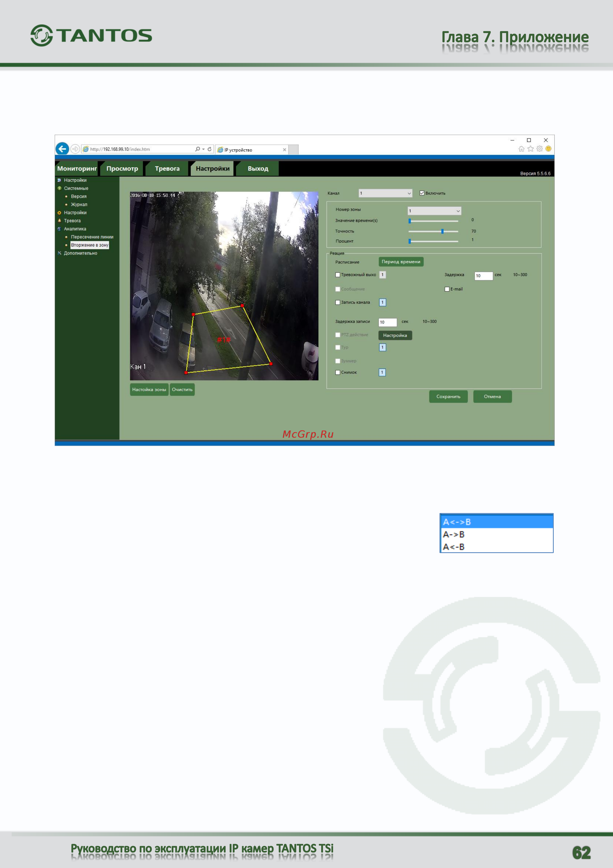Expand Аналитика in sidebar
The width and height of the screenshot is (613, 868).
pos(75,229)
